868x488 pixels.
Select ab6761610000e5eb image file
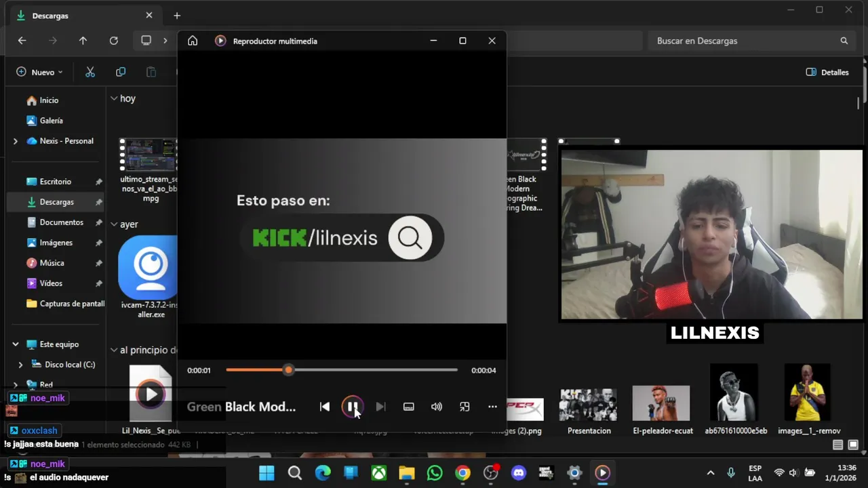pyautogui.click(x=735, y=400)
